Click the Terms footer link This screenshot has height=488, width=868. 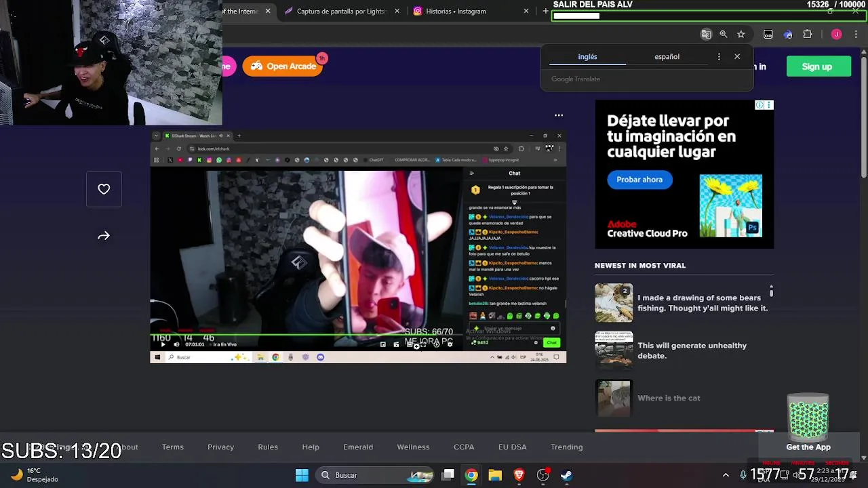pos(173,447)
